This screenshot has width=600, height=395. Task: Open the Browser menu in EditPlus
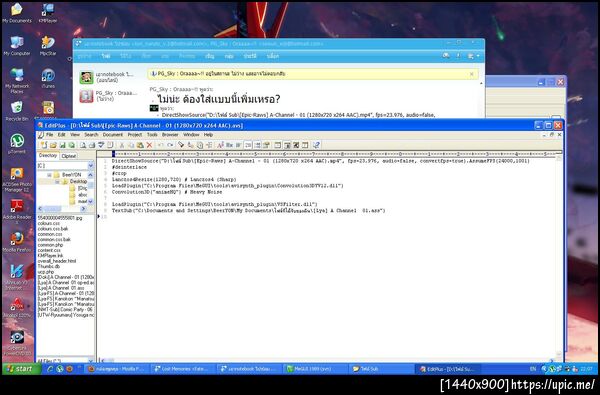pos(170,135)
